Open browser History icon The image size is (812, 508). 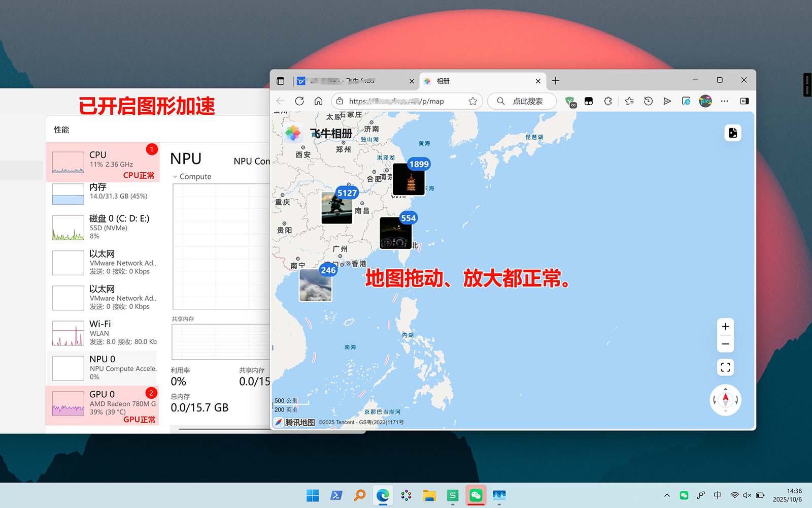click(648, 101)
